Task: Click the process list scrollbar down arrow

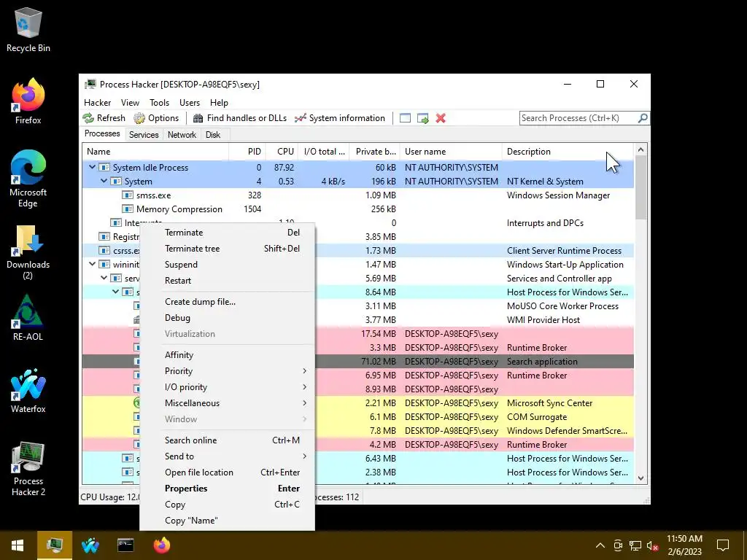Action: click(x=640, y=478)
